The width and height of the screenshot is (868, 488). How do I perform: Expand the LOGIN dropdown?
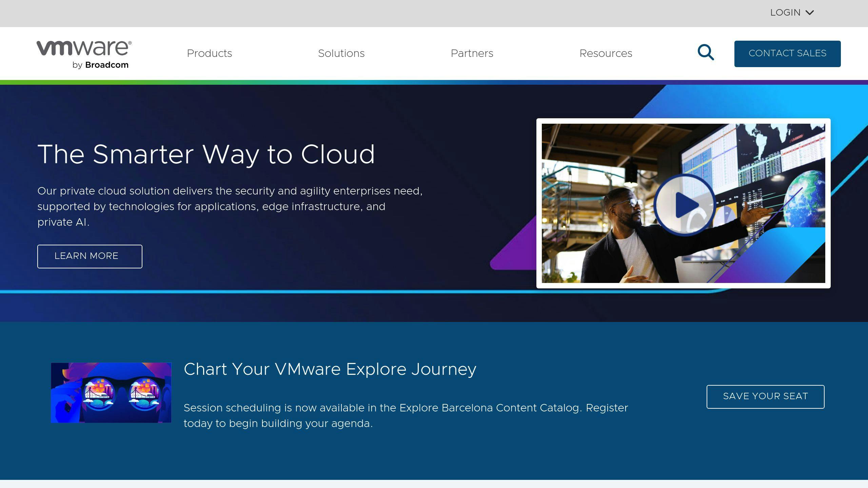pos(792,13)
